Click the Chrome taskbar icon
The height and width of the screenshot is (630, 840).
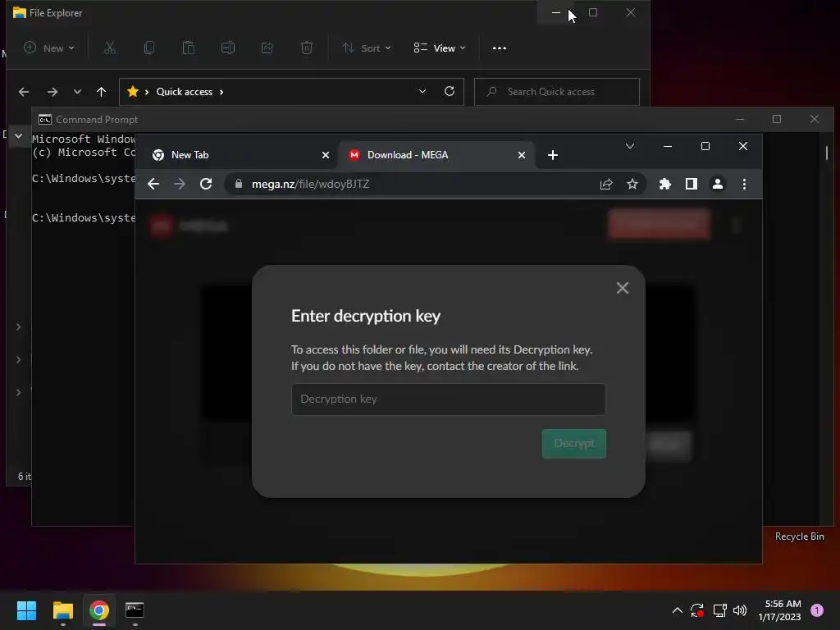[99, 610]
